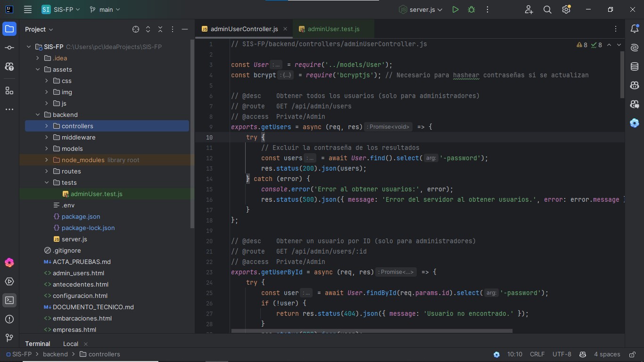Click the 4 spaces indent indicator
This screenshot has height=362, width=644.
607,354
